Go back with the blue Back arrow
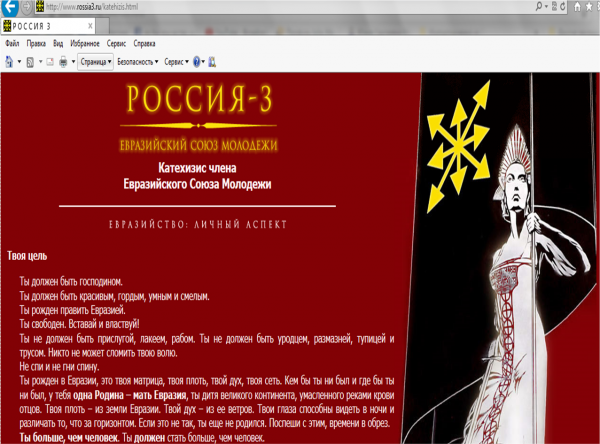This screenshot has height=444, width=600. 9,7
